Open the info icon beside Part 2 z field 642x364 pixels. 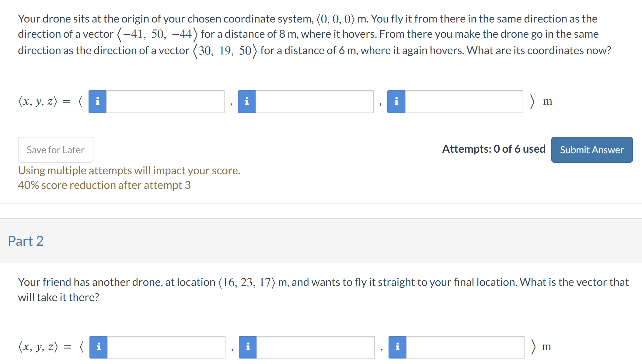(397, 347)
